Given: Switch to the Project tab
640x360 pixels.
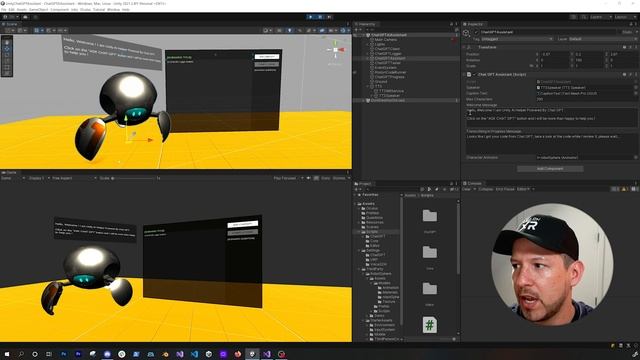Looking at the screenshot, I should point(363,184).
